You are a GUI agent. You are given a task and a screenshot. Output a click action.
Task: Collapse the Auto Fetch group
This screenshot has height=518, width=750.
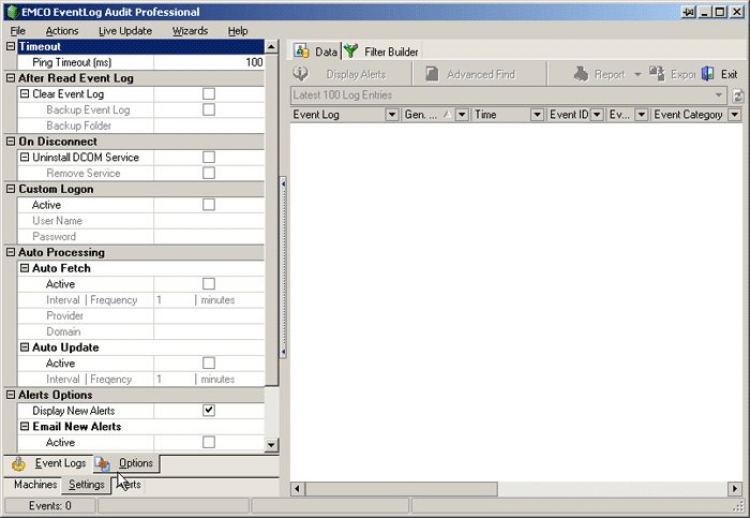tap(24, 268)
